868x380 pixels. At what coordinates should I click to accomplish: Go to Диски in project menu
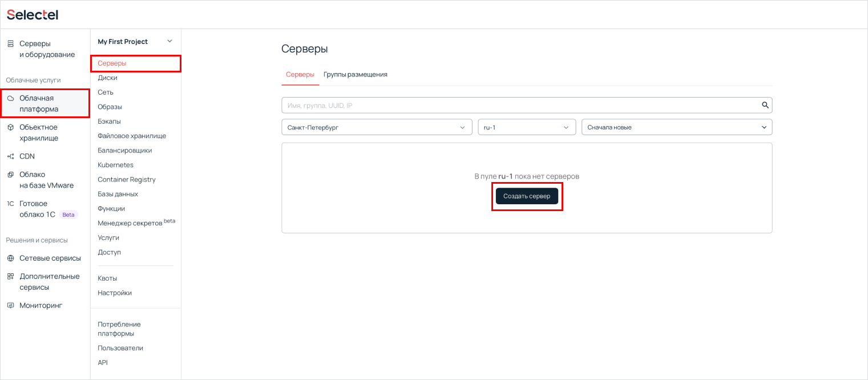pos(107,78)
